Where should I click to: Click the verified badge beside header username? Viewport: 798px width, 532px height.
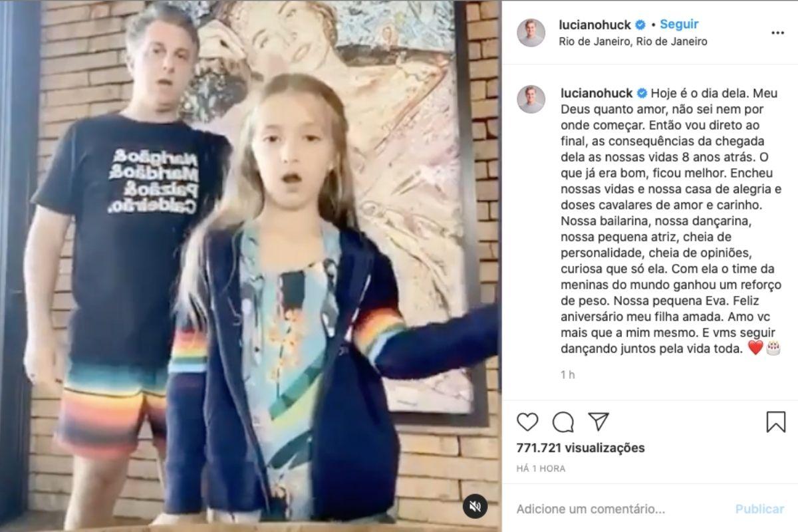pyautogui.click(x=640, y=25)
